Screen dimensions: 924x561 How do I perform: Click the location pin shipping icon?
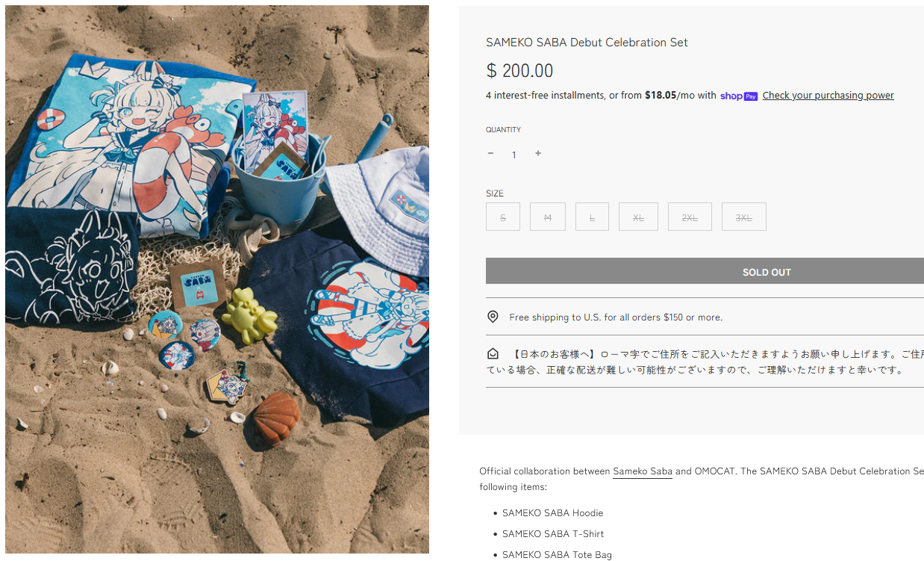[x=493, y=317]
